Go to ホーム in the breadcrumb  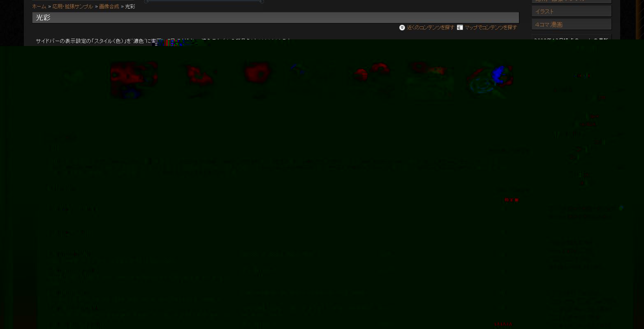click(x=39, y=7)
